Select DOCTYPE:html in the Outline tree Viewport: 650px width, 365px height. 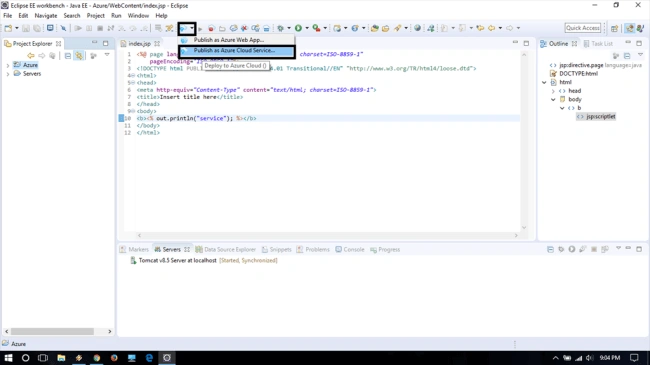click(578, 74)
